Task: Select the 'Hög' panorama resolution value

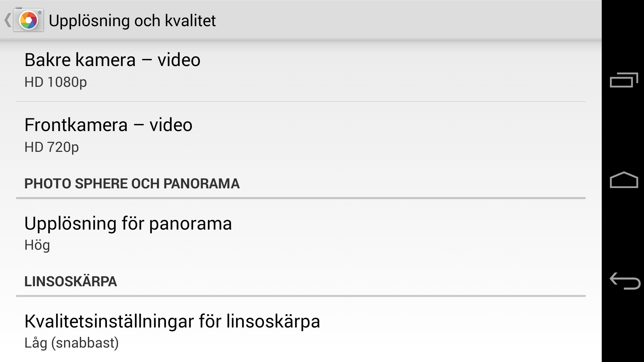Action: click(x=37, y=245)
